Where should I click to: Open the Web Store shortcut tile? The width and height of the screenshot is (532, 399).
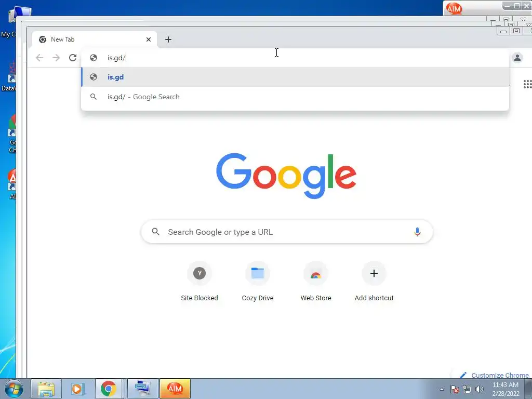pos(316,282)
